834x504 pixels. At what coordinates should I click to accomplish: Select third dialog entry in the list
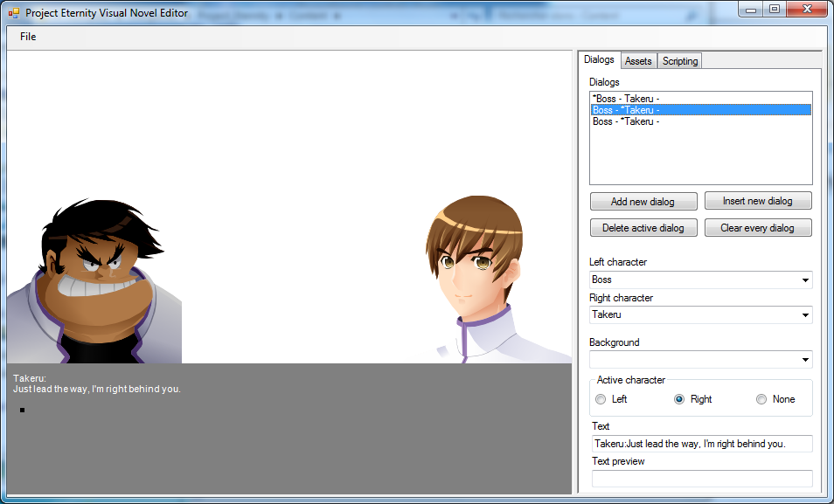tap(625, 121)
